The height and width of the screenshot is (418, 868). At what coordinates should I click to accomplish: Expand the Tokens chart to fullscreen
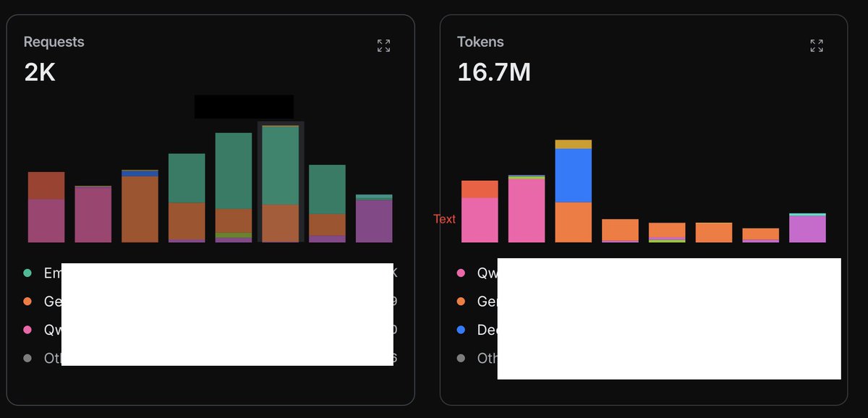pyautogui.click(x=817, y=46)
